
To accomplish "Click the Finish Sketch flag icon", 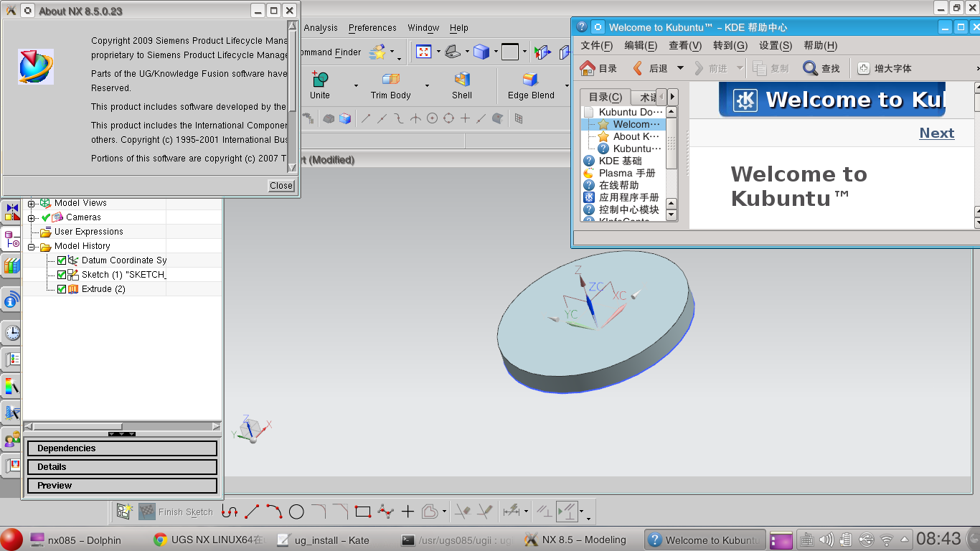I will pos(147,512).
